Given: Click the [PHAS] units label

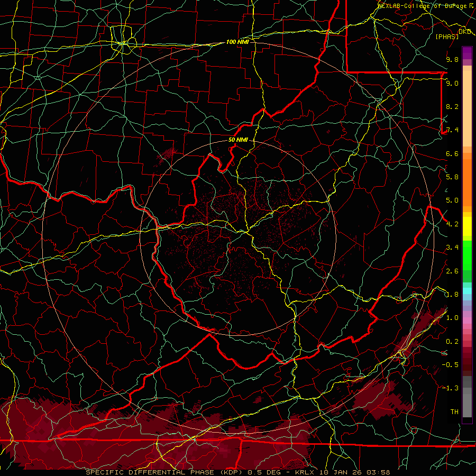Looking at the screenshot, I should coord(447,36).
